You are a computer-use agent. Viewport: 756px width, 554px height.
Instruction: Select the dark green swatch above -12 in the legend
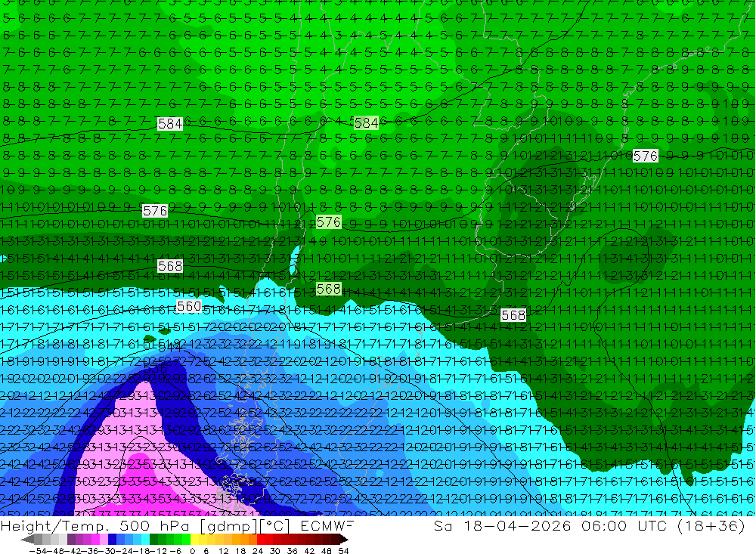153,540
